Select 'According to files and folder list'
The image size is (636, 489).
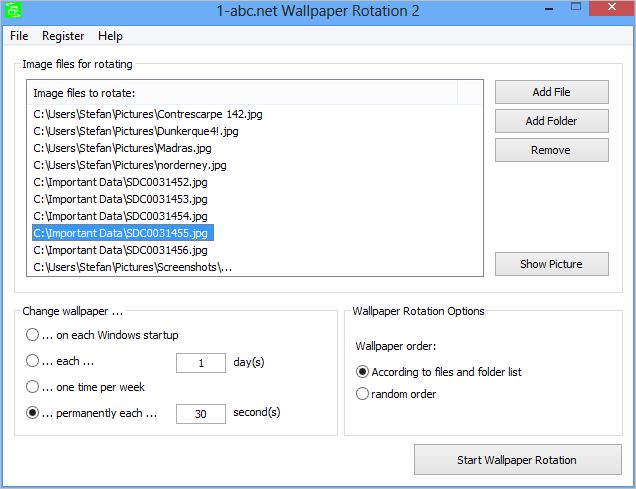[363, 372]
